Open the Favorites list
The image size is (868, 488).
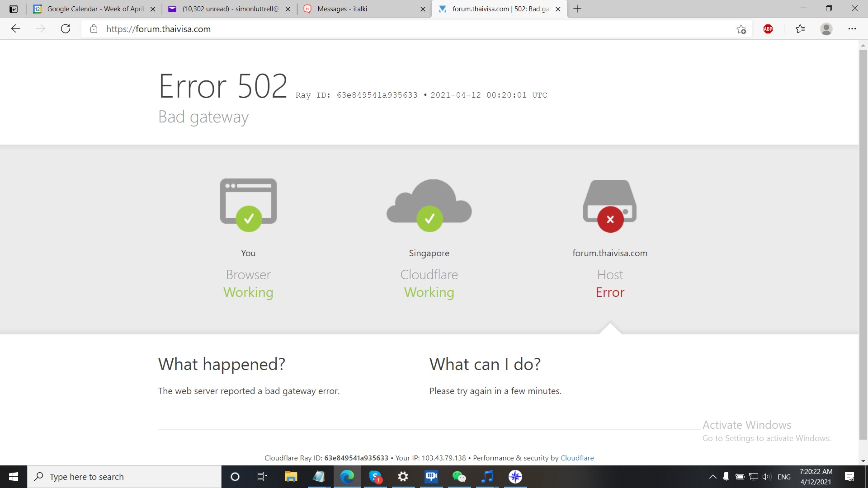(x=800, y=29)
